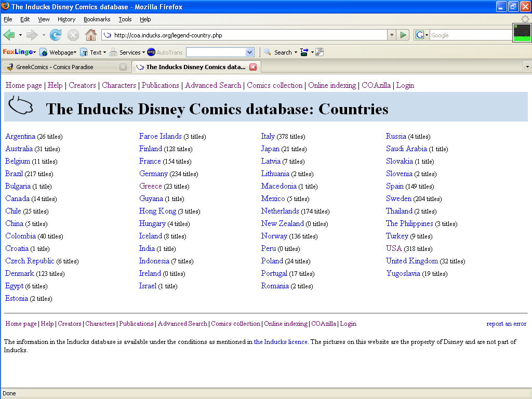Click the Stop loading icon
Image resolution: width=532 pixels, height=399 pixels.
point(73,35)
